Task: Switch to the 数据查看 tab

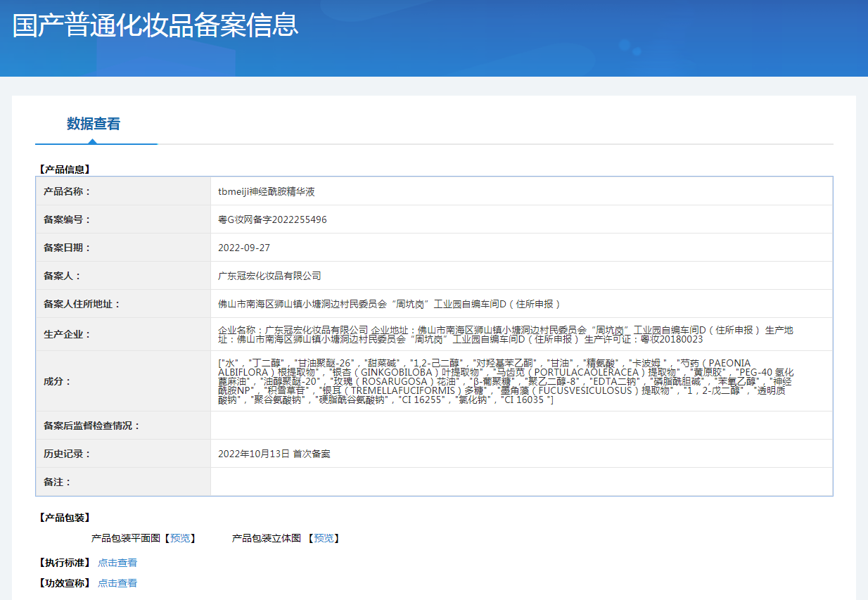Action: coord(94,124)
